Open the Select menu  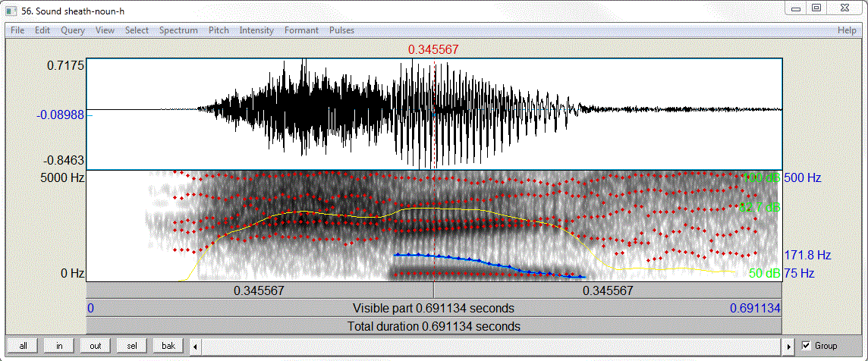coord(137,30)
